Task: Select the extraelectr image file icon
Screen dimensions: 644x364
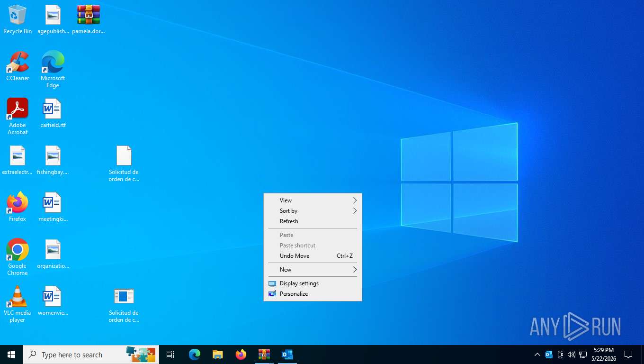Action: pyautogui.click(x=18, y=161)
